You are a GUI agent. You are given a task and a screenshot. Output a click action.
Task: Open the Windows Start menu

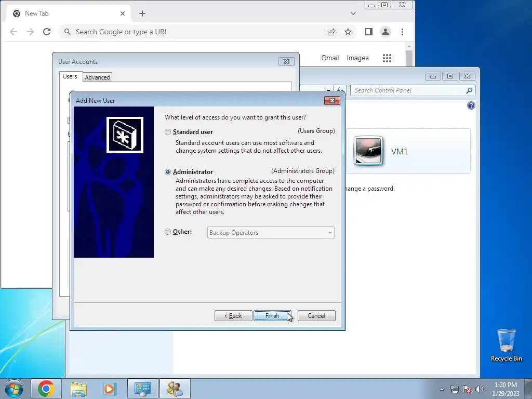tap(14, 389)
